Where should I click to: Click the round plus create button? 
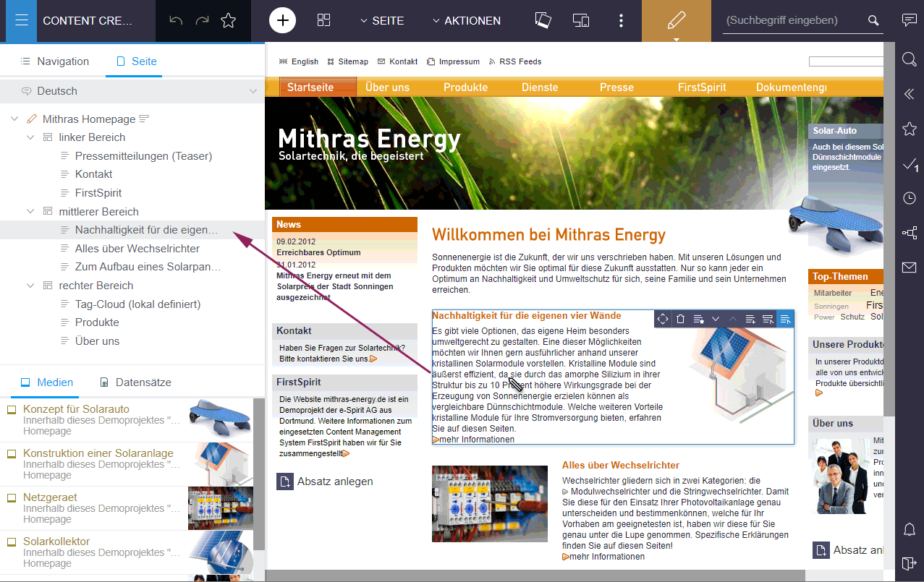[282, 20]
